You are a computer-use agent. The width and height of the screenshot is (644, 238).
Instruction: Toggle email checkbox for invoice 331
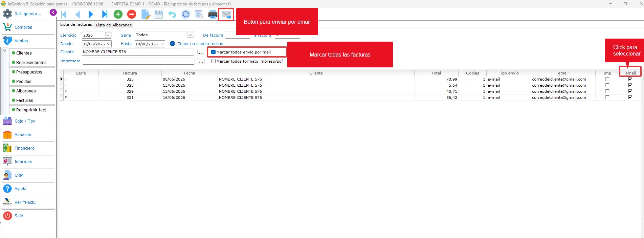click(x=630, y=97)
